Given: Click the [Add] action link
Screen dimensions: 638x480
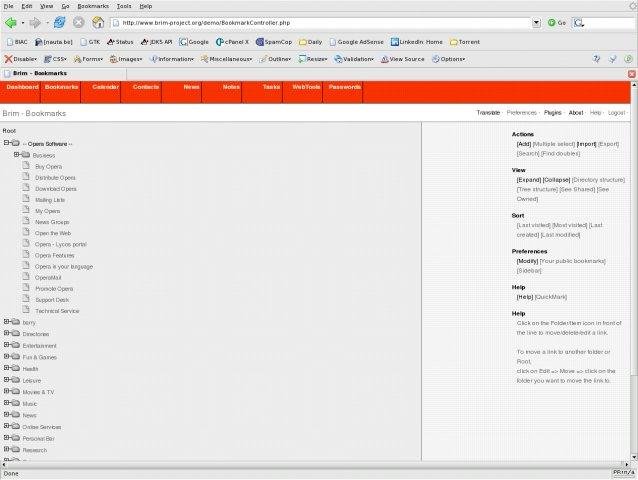Looking at the screenshot, I should coord(523,144).
